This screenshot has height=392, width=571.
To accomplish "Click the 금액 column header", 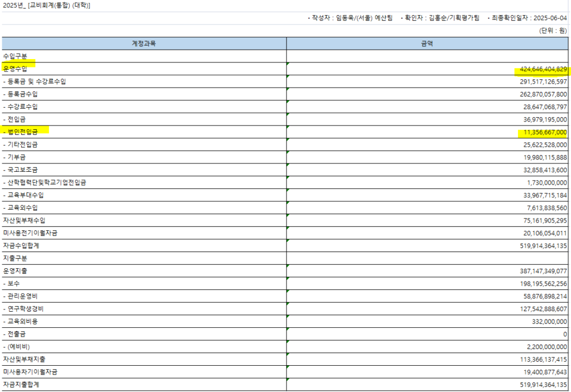I will [x=427, y=43].
